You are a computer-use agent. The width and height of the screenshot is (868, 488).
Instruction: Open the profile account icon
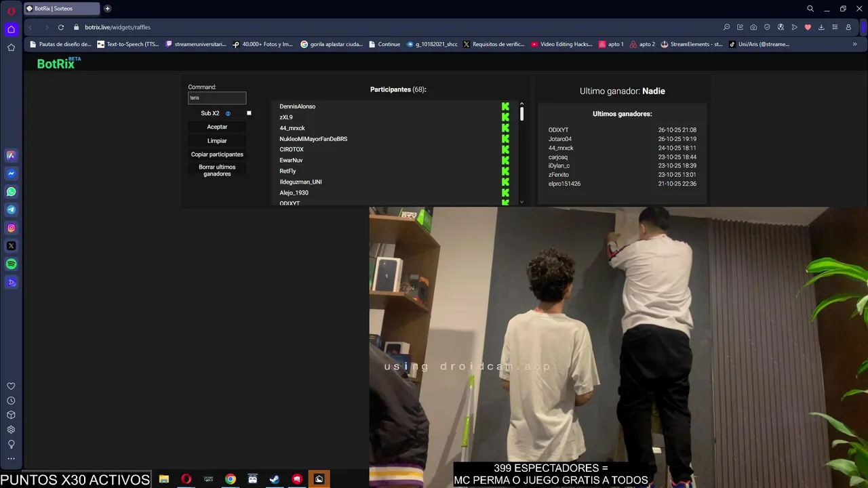[x=848, y=27]
